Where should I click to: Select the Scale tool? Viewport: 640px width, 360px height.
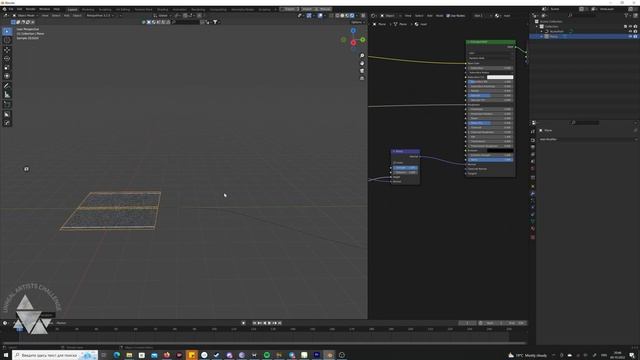pyautogui.click(x=7, y=67)
